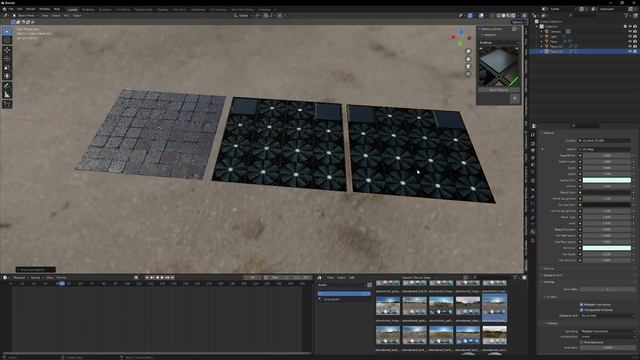Switch to rendered viewport shading
The image size is (640, 360).
pyautogui.click(x=513, y=16)
